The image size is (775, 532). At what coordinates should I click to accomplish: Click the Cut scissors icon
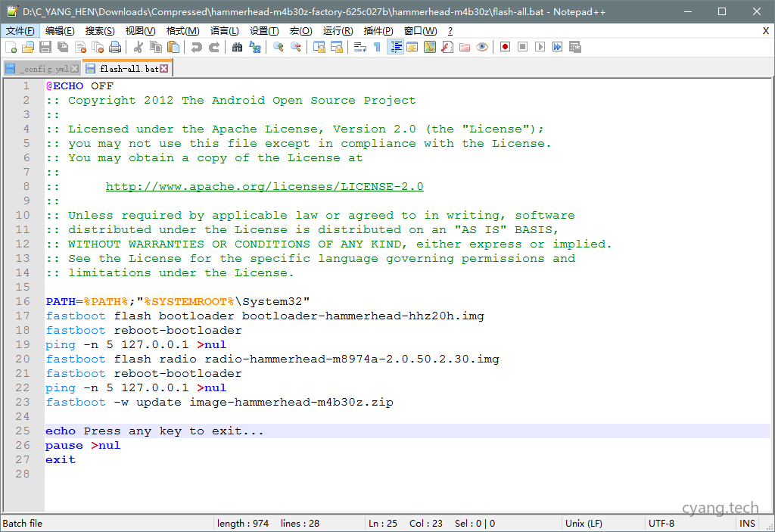click(139, 47)
